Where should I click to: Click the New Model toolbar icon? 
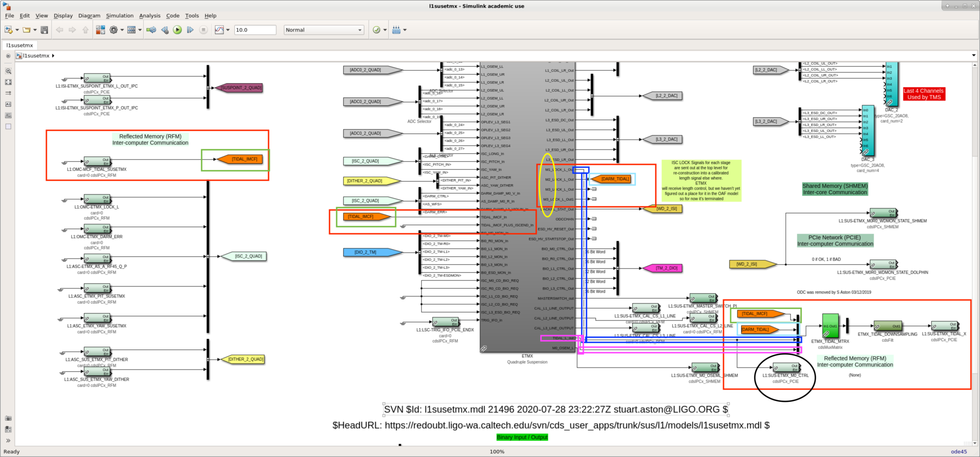(8, 30)
